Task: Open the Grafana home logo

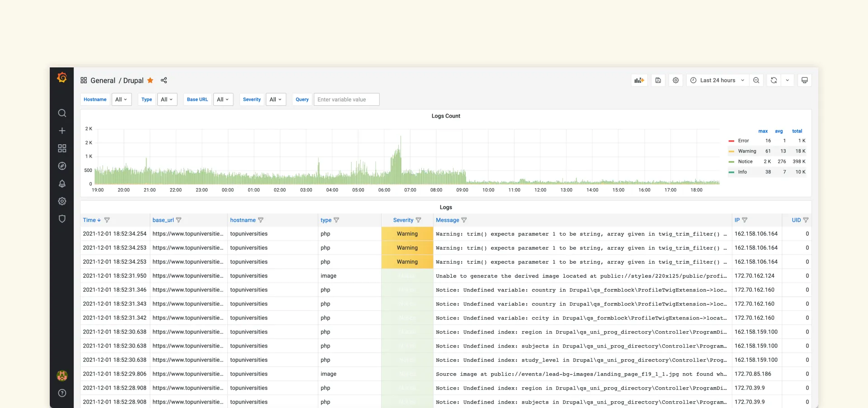Action: coord(62,78)
